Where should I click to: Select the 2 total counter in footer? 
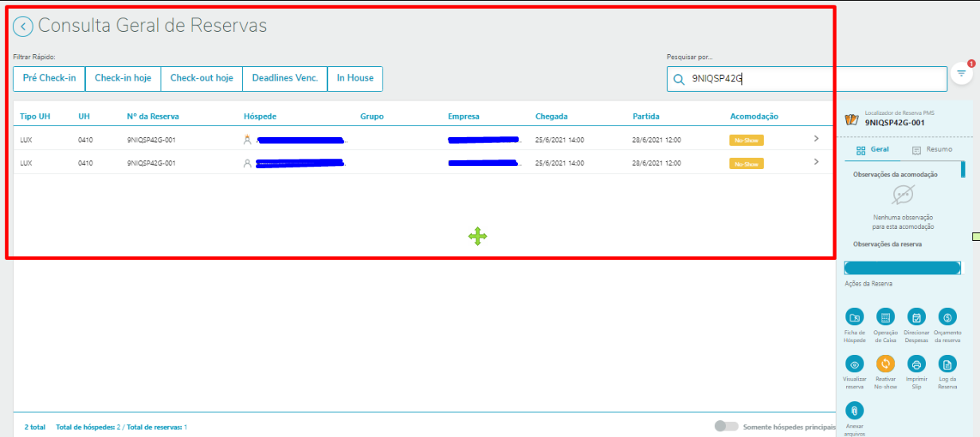pyautogui.click(x=35, y=427)
